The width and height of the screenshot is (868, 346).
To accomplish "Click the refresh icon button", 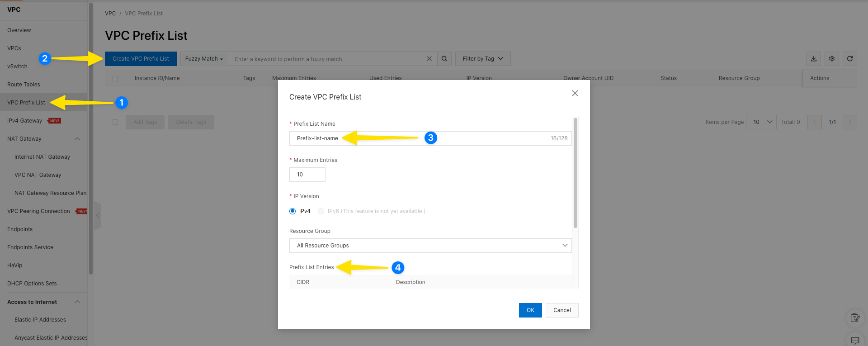I will [849, 59].
